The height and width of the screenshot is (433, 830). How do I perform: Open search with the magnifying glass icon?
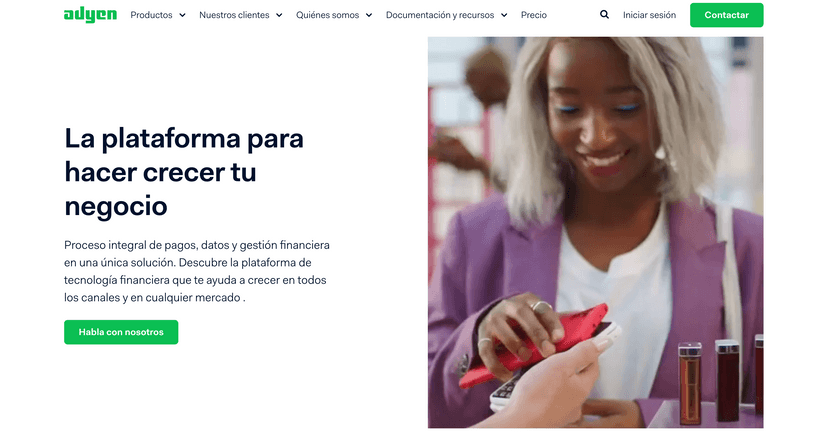click(x=604, y=15)
